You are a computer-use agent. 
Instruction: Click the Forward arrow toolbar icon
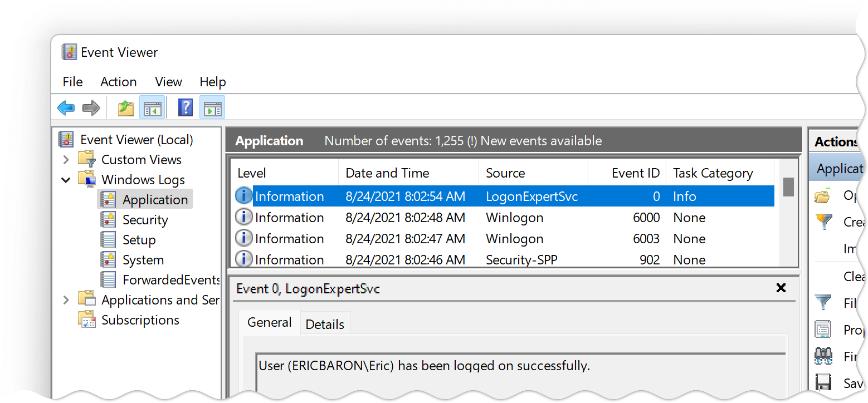coord(91,107)
